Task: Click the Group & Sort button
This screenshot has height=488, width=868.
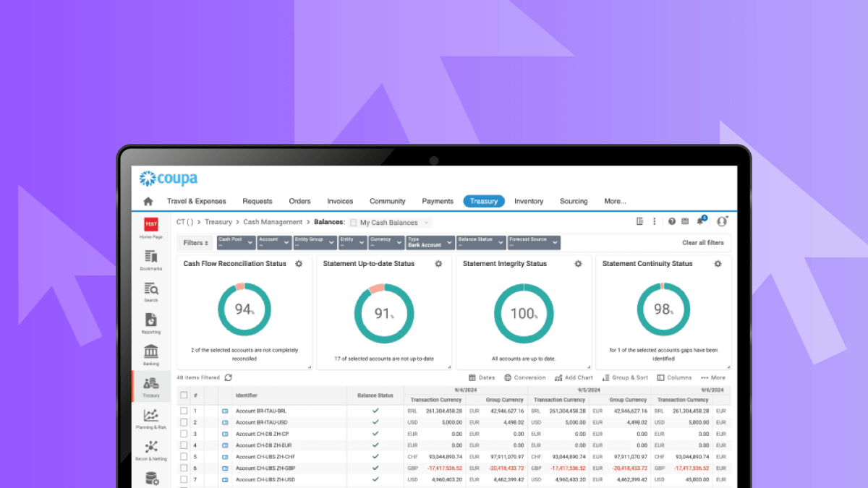Action: [x=625, y=377]
